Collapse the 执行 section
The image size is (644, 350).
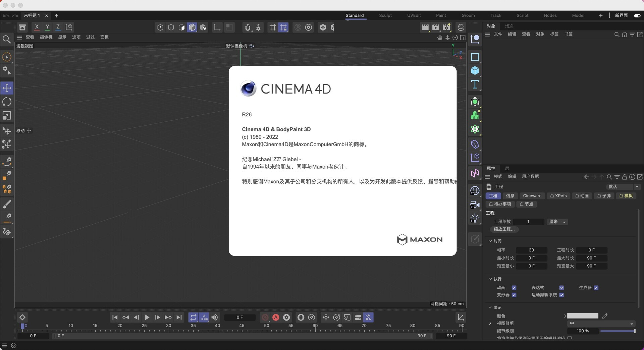[x=490, y=279]
